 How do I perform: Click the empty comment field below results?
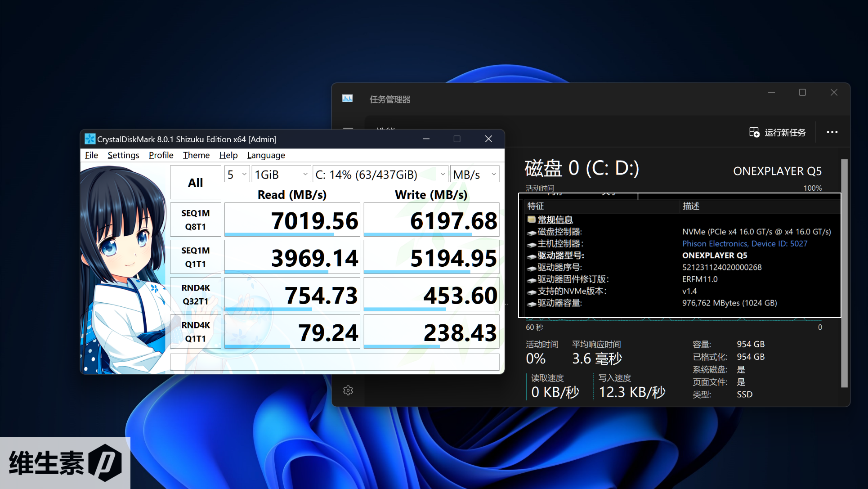point(335,362)
